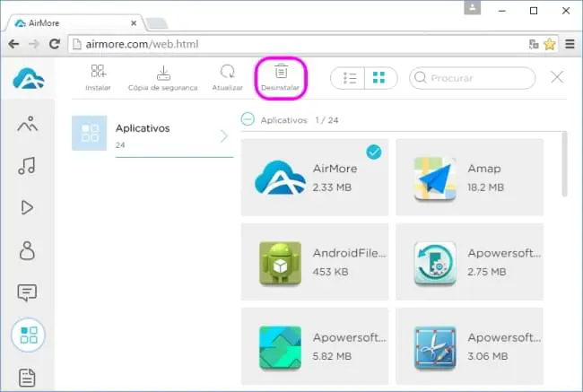Select Apowersoft 5.82 MB app tile

click(x=315, y=346)
